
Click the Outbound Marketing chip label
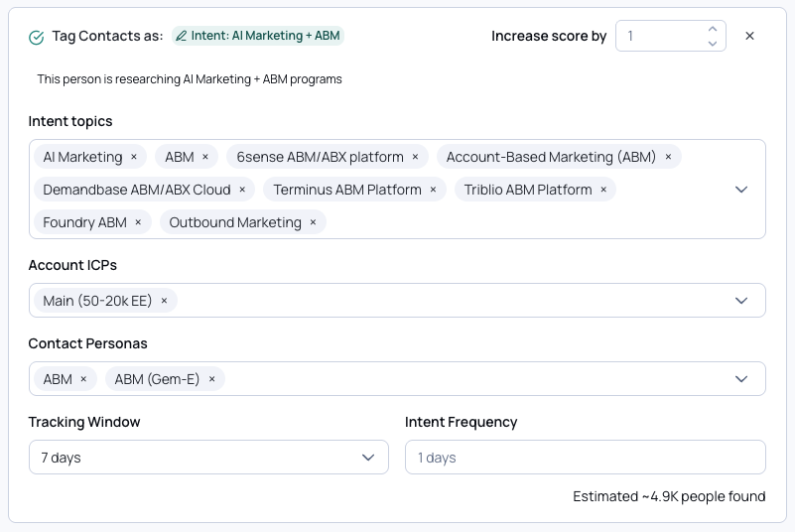click(x=235, y=222)
